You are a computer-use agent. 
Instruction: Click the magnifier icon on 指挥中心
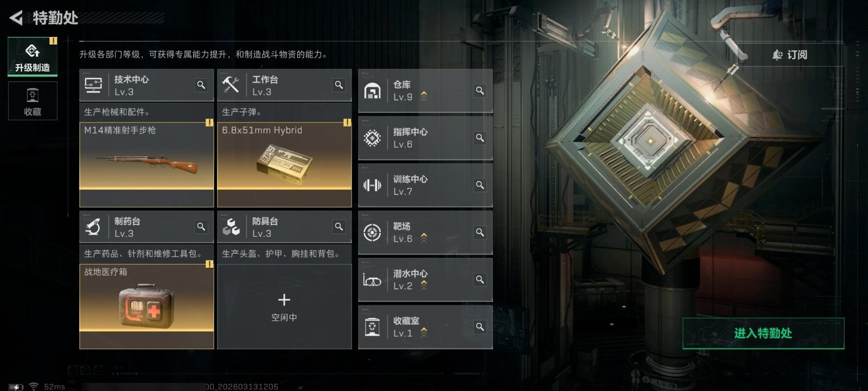pos(480,138)
